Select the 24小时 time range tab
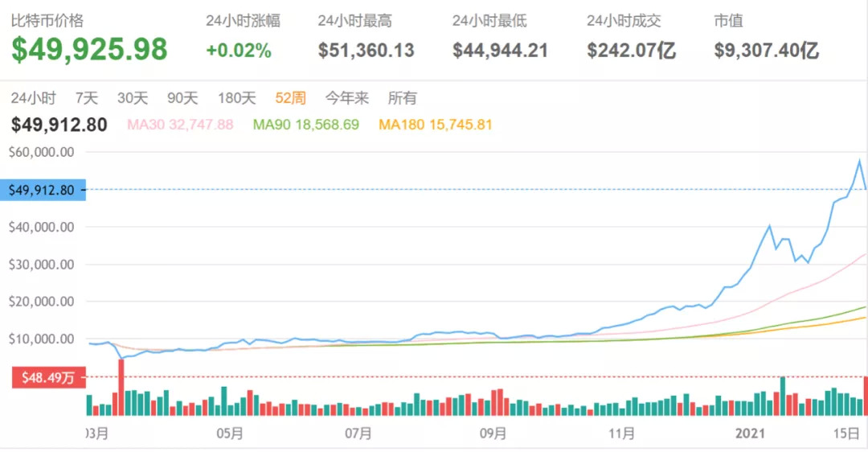868x452 pixels. [33, 98]
